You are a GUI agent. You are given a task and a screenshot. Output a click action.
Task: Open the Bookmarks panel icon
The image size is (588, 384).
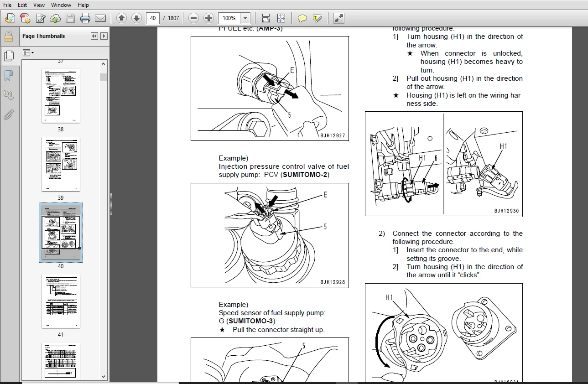8,75
